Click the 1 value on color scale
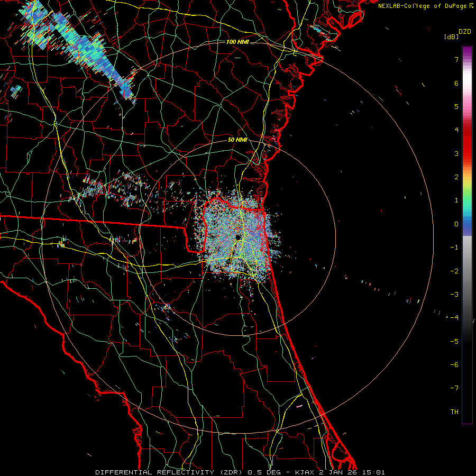The width and height of the screenshot is (476, 476). coord(456,200)
